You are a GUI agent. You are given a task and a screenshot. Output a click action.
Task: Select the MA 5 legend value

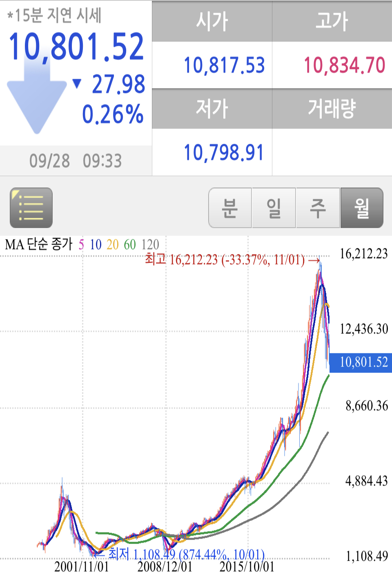coord(81,245)
